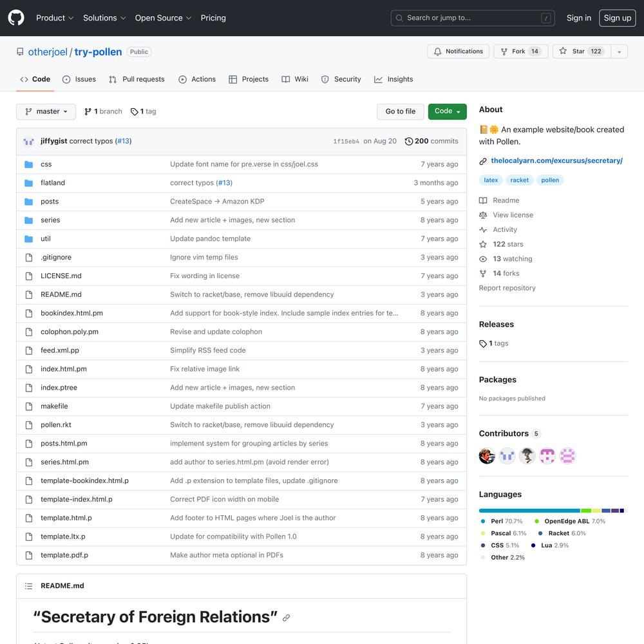Expand the Product menu

click(55, 17)
